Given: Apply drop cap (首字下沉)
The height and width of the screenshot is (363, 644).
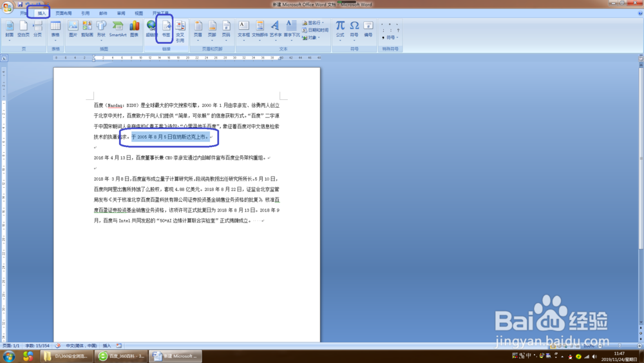Looking at the screenshot, I should 292,30.
